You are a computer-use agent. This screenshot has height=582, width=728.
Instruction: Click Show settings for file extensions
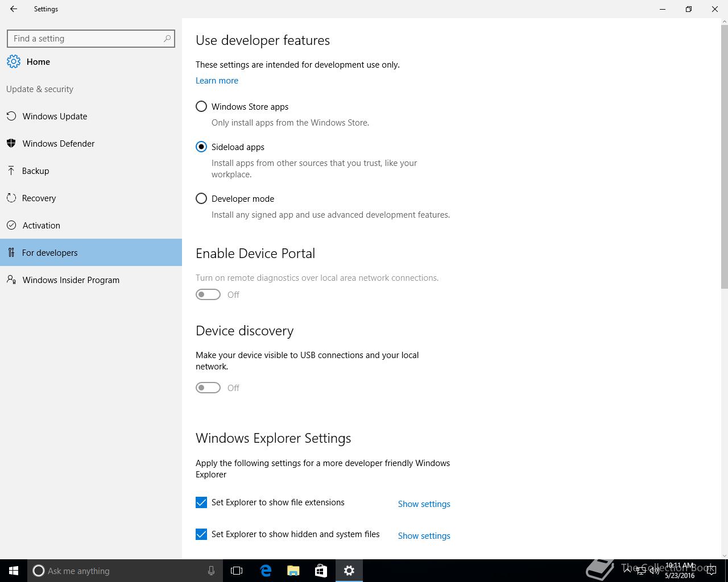[424, 504]
